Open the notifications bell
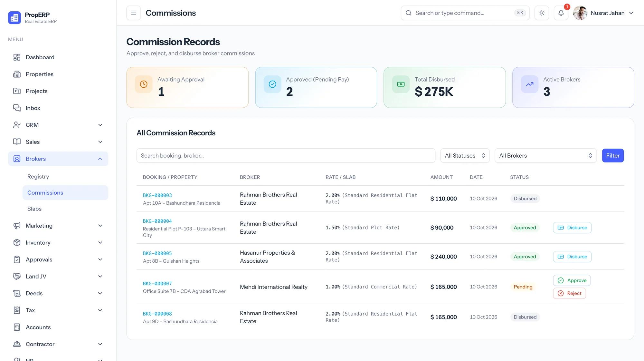This screenshot has height=361, width=644. click(x=561, y=13)
